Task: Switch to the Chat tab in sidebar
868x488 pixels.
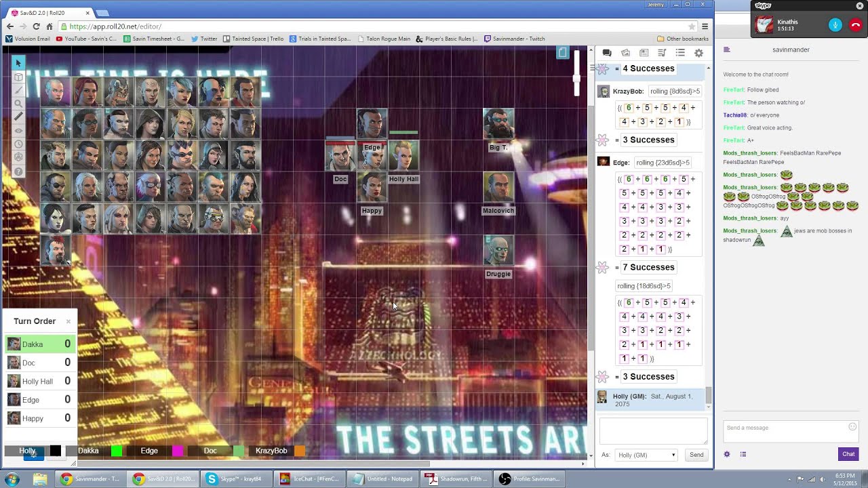Action: (607, 53)
